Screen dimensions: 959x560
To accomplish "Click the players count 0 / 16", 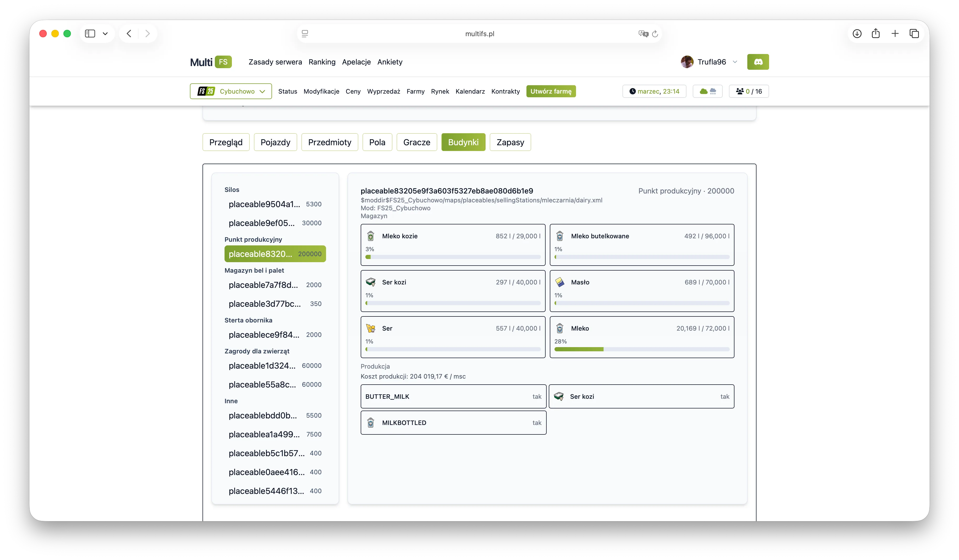I will coord(749,91).
